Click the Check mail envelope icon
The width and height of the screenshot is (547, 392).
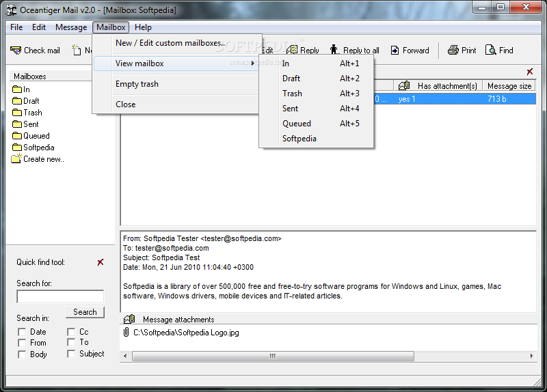[16, 51]
